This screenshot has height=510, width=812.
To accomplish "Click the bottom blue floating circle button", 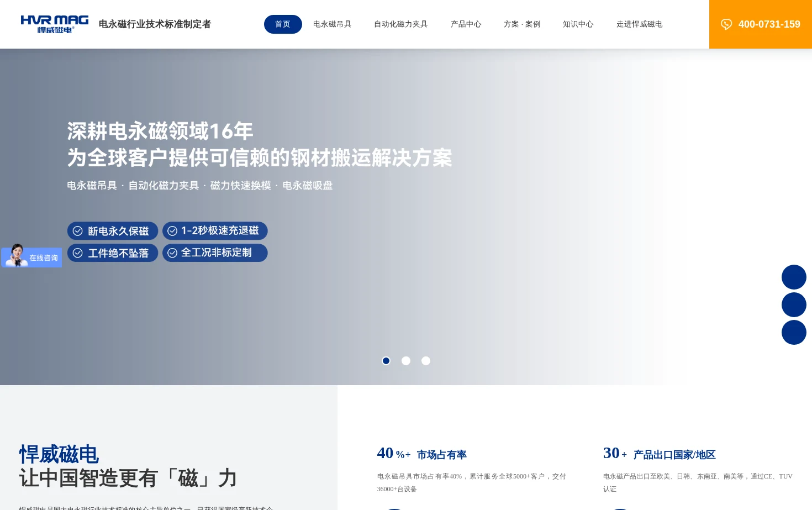I will [x=794, y=332].
